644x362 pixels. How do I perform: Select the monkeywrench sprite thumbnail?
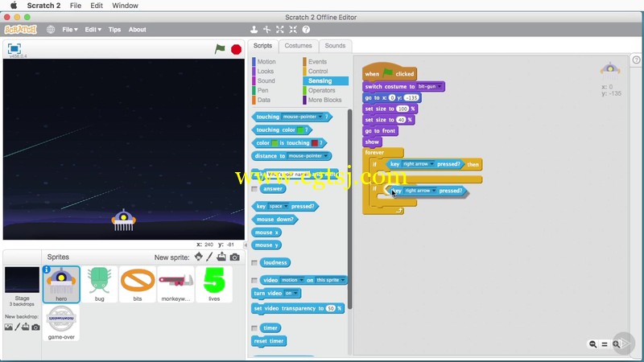coord(175,284)
